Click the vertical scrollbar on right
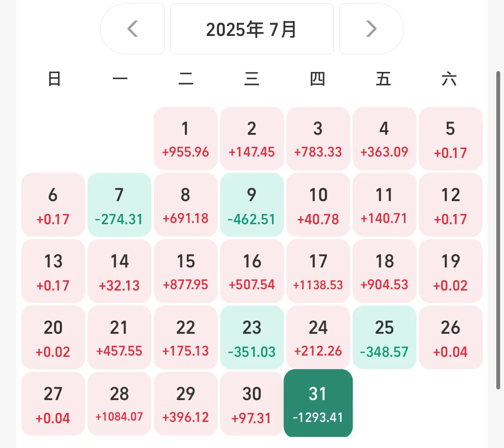The height and width of the screenshot is (448, 504). coord(498,230)
